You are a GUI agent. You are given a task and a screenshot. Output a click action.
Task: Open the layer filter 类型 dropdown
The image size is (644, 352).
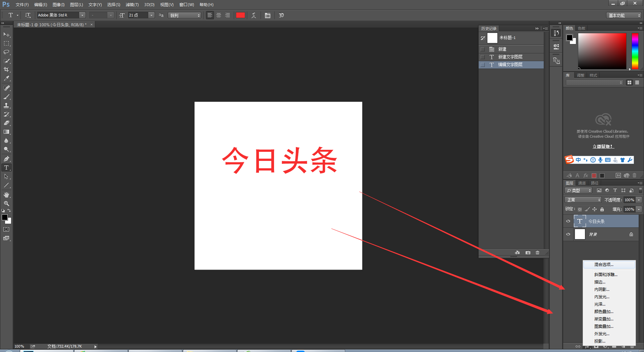click(579, 190)
